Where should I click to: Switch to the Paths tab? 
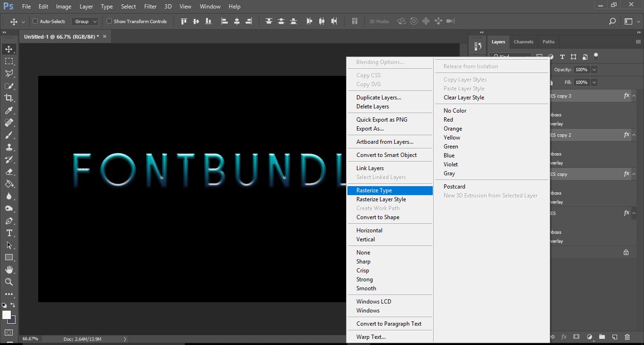(x=548, y=41)
